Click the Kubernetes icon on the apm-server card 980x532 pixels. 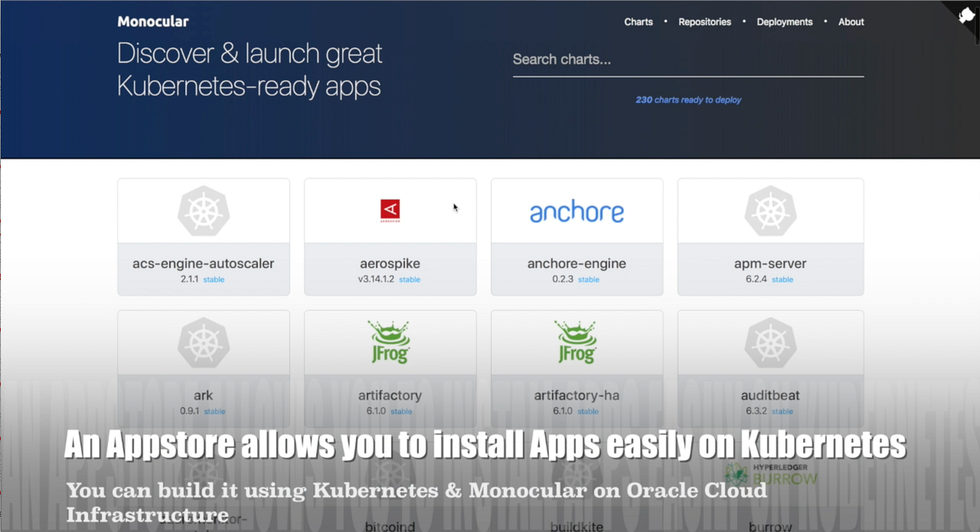point(770,210)
